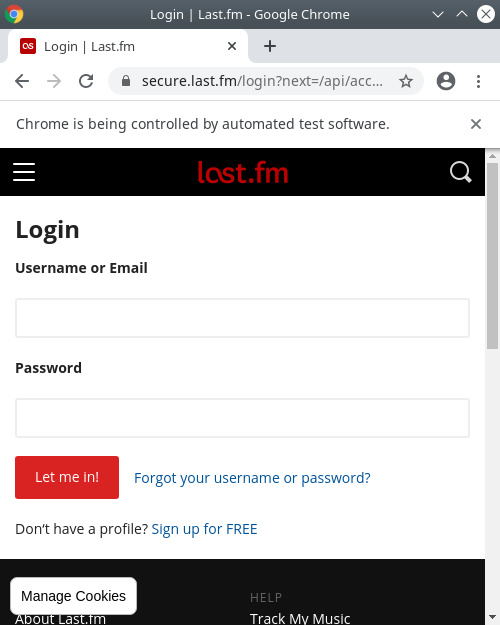Follow the Sign up for FREE link
Screen dimensions: 500x625
pos(204,529)
